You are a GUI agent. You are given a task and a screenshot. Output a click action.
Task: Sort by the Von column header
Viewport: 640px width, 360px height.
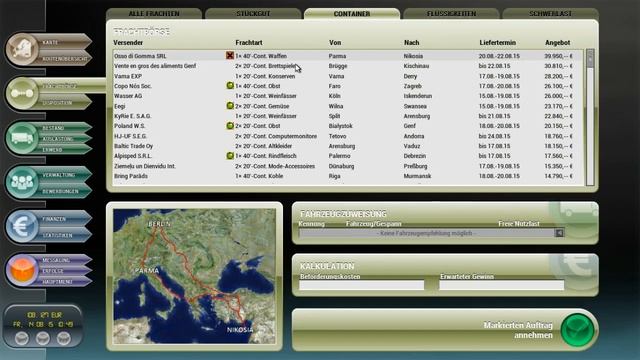(x=335, y=42)
